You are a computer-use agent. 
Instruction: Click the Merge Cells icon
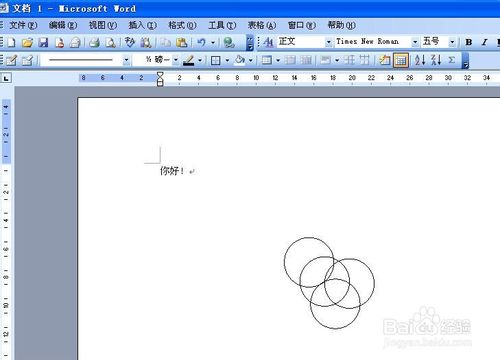[x=290, y=60]
